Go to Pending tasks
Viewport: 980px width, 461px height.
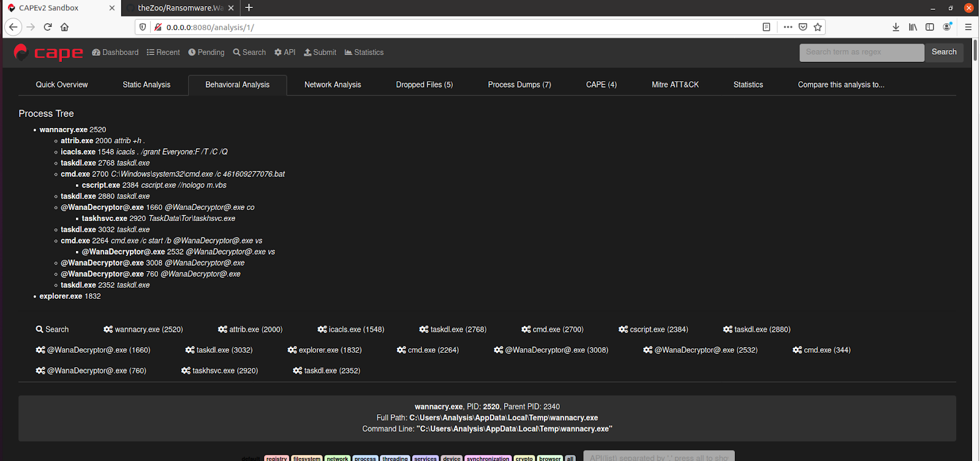[206, 53]
